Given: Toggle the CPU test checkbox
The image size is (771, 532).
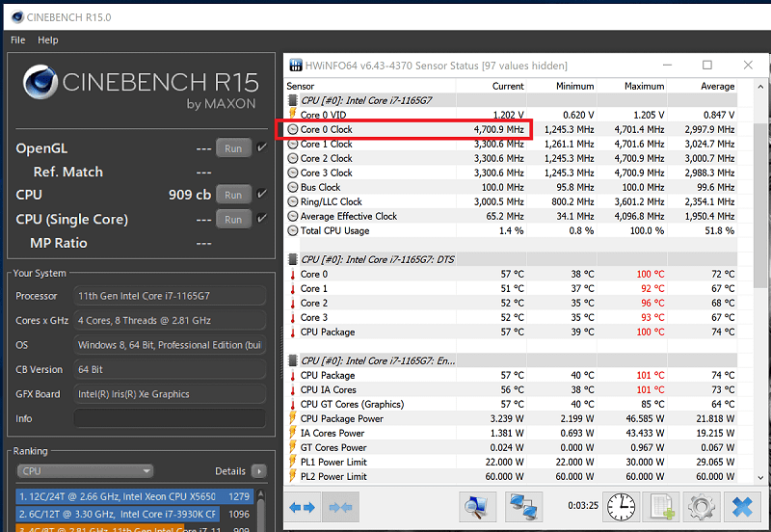Looking at the screenshot, I should pyautogui.click(x=261, y=194).
